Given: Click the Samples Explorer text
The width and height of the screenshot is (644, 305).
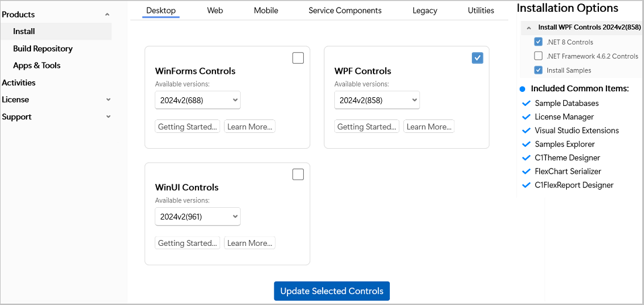Looking at the screenshot, I should (565, 144).
